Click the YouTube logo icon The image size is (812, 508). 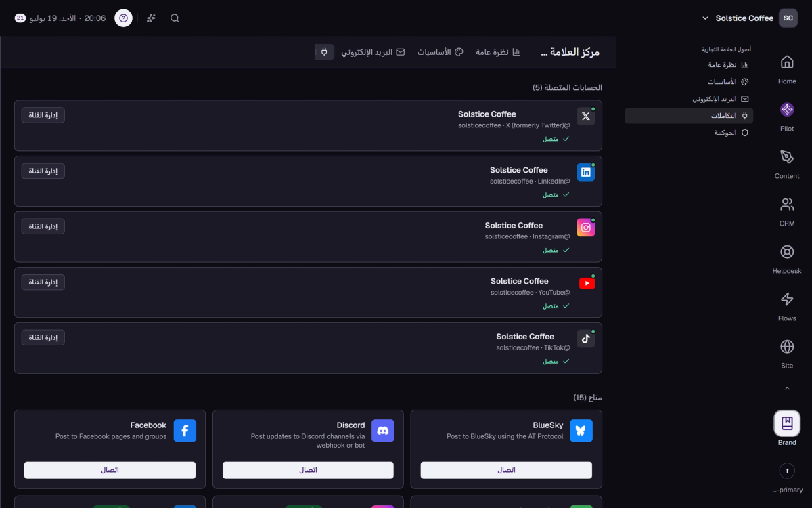tap(587, 283)
